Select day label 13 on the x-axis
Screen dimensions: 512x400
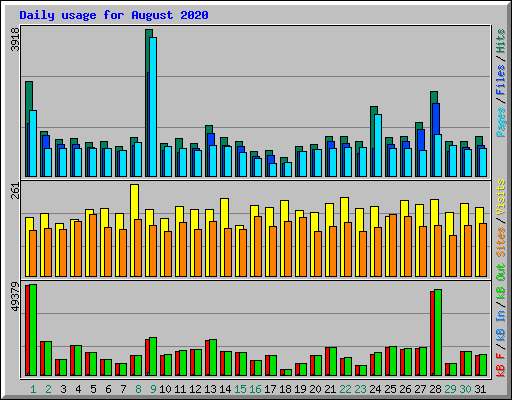tap(210, 389)
